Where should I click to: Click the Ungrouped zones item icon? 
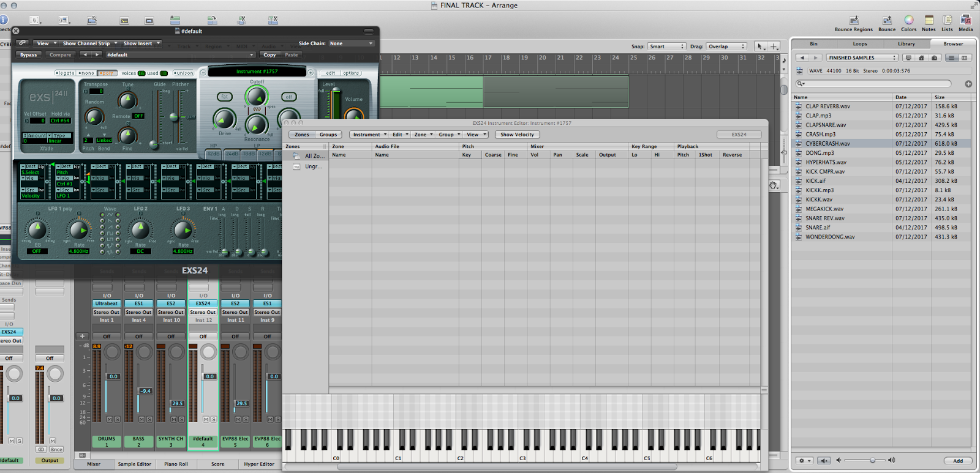pos(296,166)
